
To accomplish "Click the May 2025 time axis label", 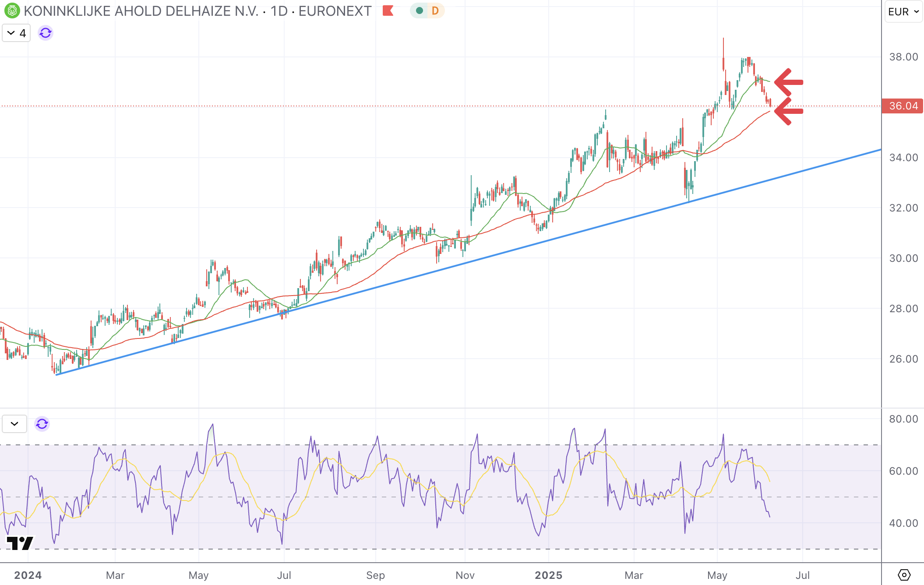I will (717, 575).
